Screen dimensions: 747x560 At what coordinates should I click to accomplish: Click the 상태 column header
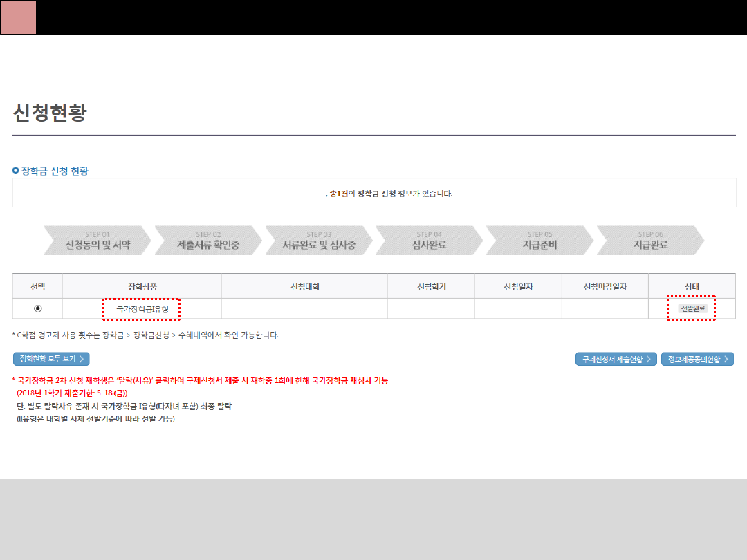691,286
